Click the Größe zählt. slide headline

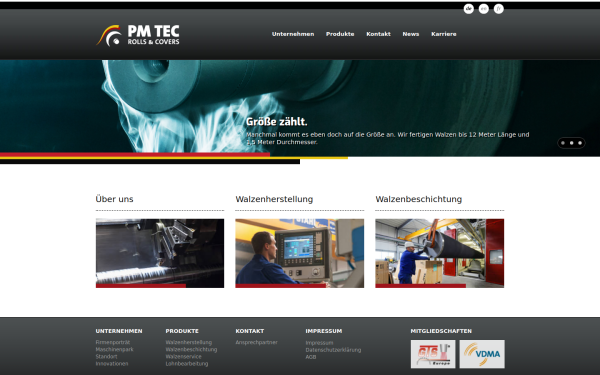pos(277,122)
